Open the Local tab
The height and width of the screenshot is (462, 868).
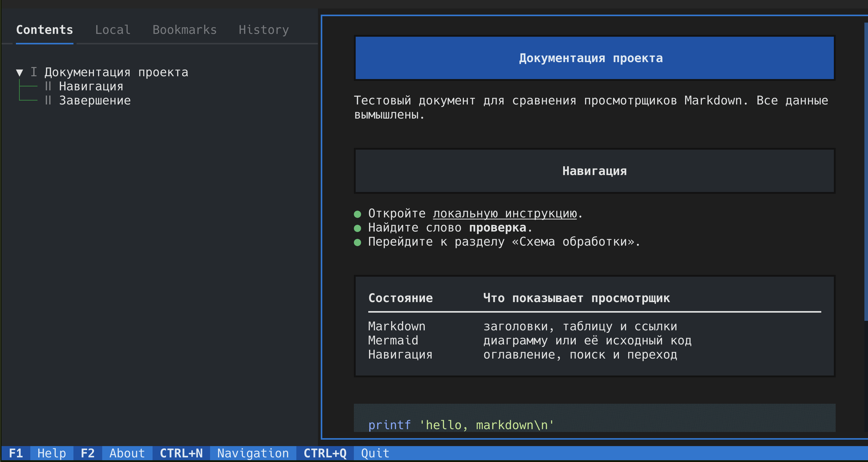[x=112, y=30]
